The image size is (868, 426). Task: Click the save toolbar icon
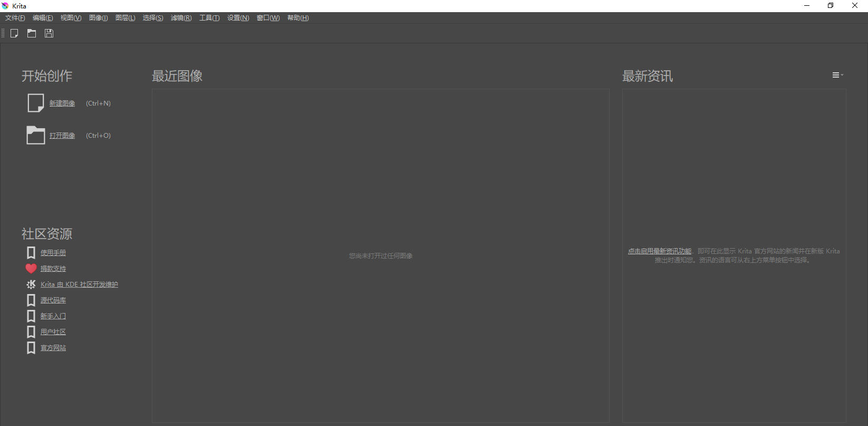[49, 33]
